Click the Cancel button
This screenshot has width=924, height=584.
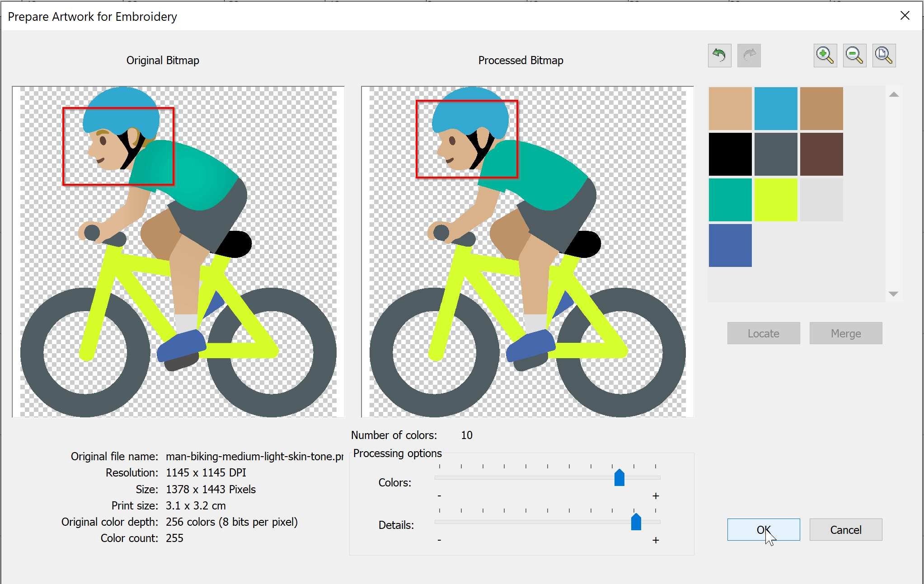[845, 529]
